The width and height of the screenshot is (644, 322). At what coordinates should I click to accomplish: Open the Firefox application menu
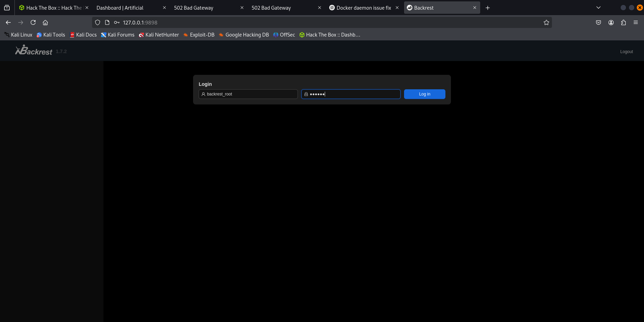[635, 22]
